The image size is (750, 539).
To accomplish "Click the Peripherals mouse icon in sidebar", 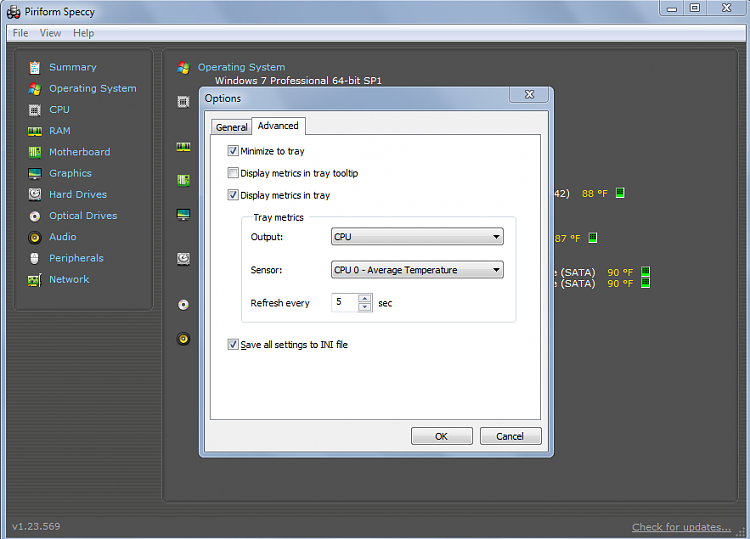I will 34,258.
